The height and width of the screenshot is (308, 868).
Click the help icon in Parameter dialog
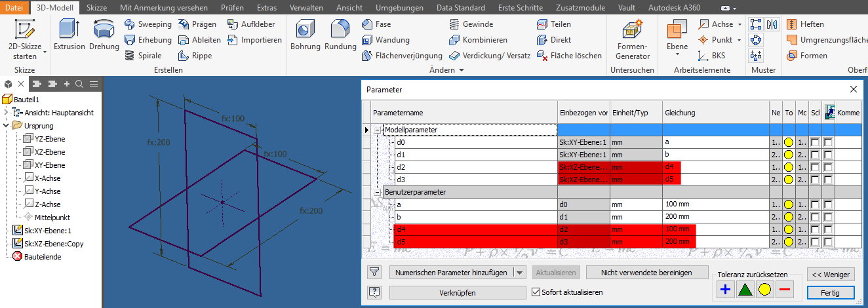pyautogui.click(x=374, y=292)
